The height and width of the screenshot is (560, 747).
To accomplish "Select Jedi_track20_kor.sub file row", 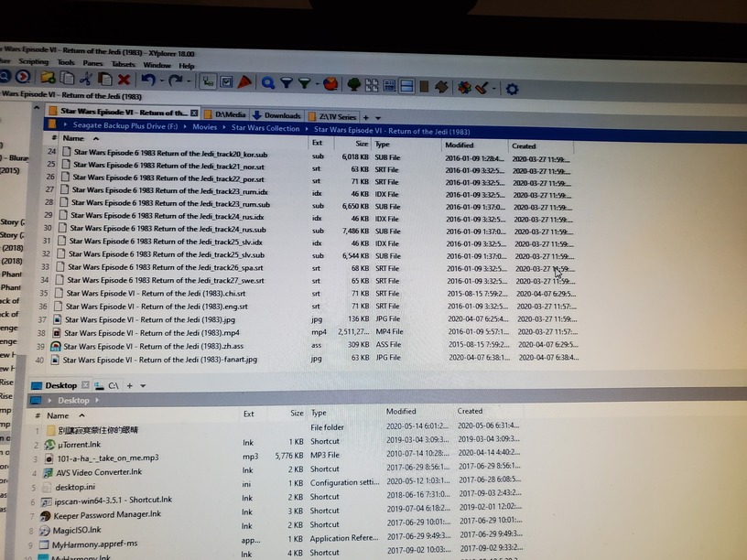I will pyautogui.click(x=170, y=154).
